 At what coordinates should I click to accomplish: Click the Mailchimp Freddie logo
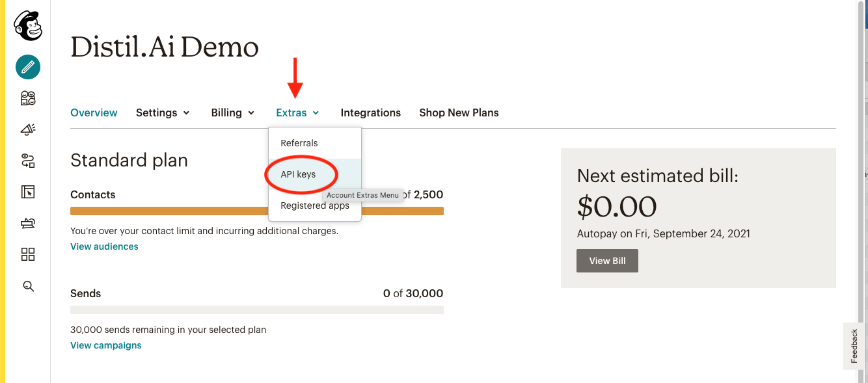[x=28, y=27]
